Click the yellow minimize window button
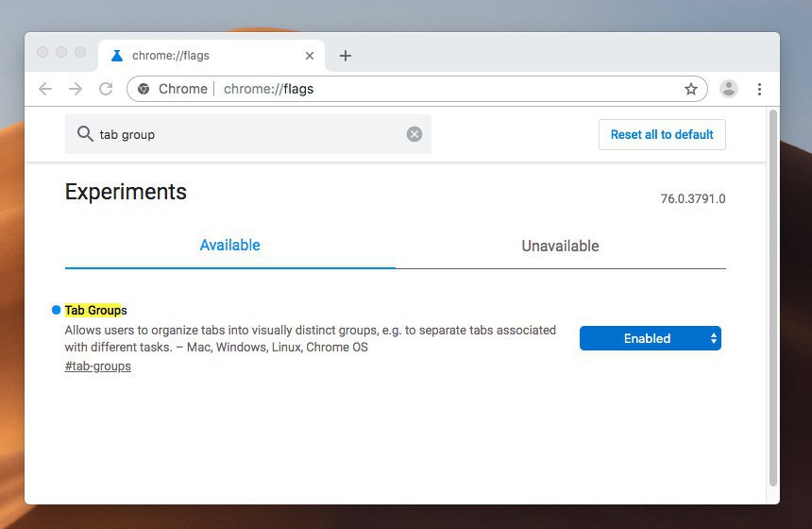 [61, 52]
